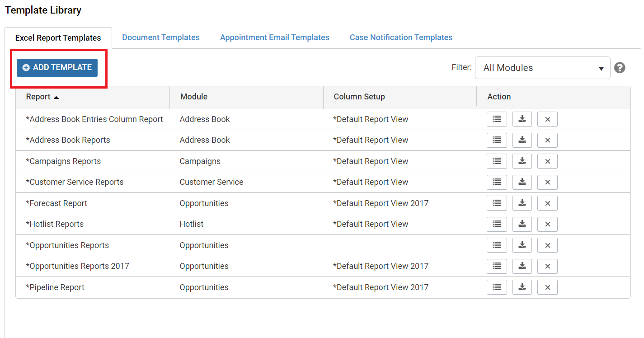This screenshot has height=338, width=644.
Task: Delete the Address Book Reports template
Action: point(547,140)
